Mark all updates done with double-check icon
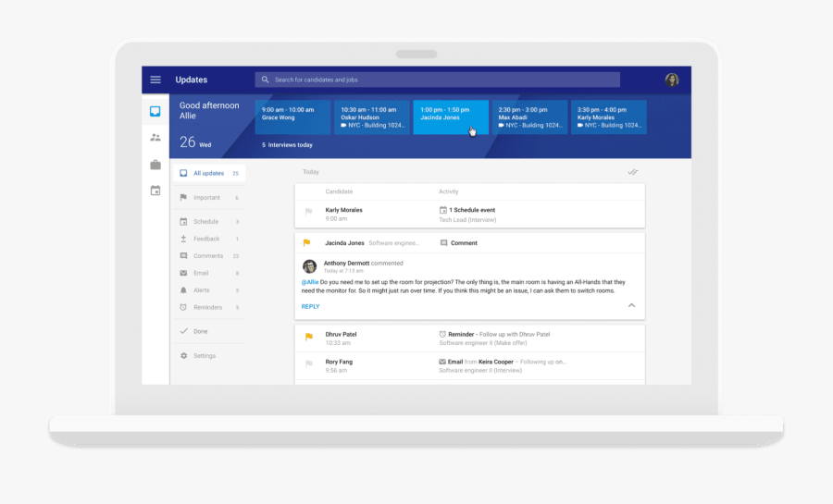The image size is (833, 504). [632, 172]
